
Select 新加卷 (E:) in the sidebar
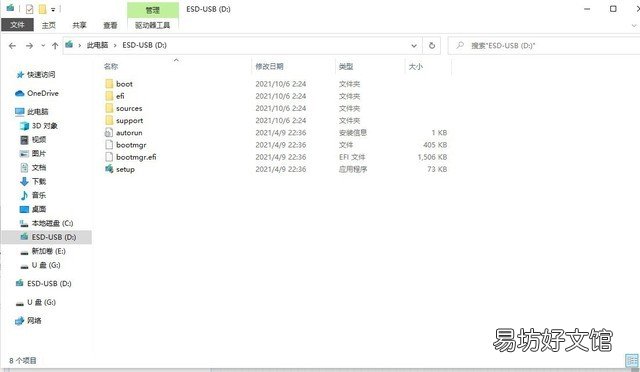pos(49,251)
